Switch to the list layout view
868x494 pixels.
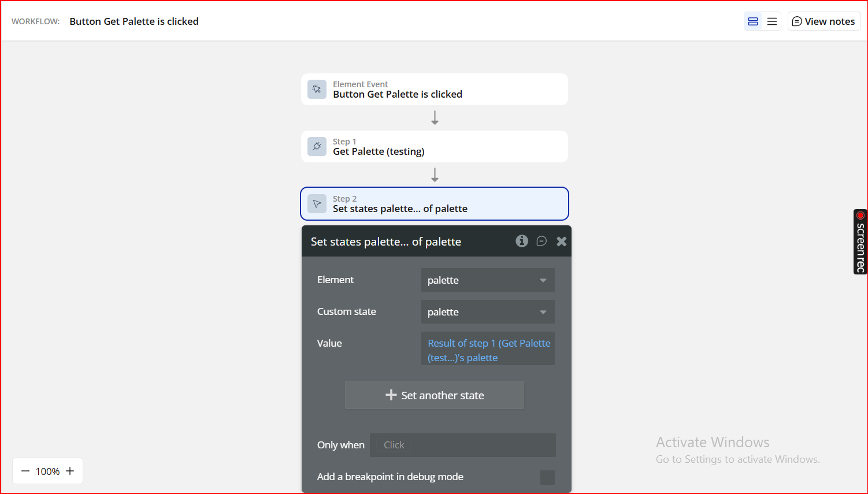pos(772,21)
